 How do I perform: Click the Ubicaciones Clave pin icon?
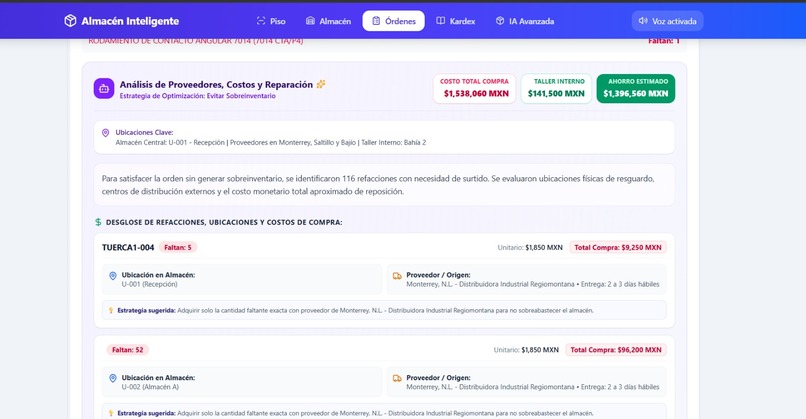click(105, 133)
